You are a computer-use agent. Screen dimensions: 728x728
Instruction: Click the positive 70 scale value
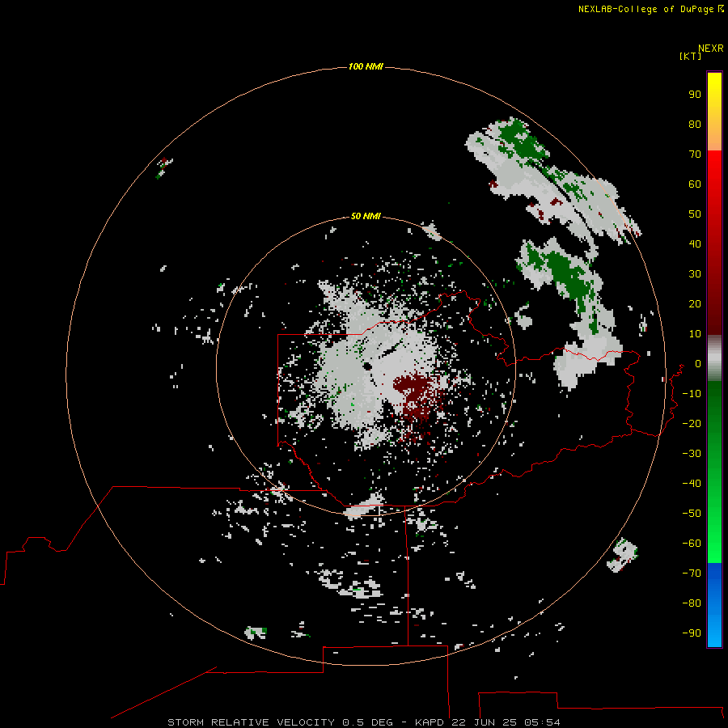(x=695, y=154)
